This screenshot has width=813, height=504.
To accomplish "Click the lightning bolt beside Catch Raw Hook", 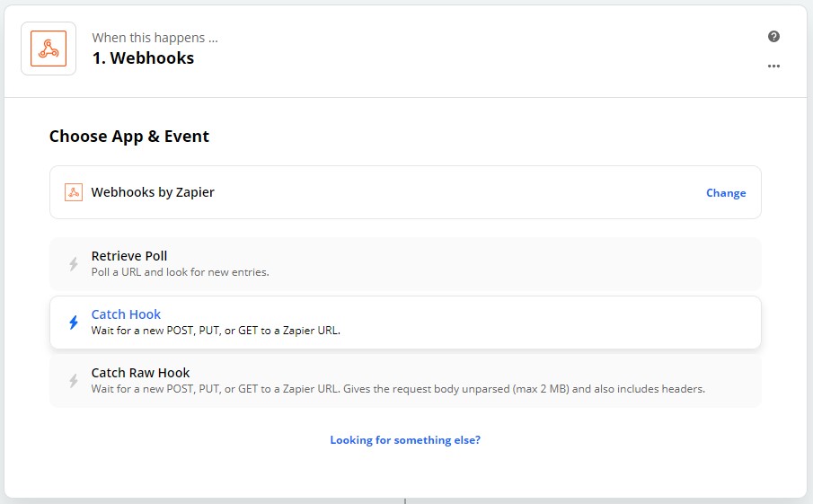I will (74, 381).
